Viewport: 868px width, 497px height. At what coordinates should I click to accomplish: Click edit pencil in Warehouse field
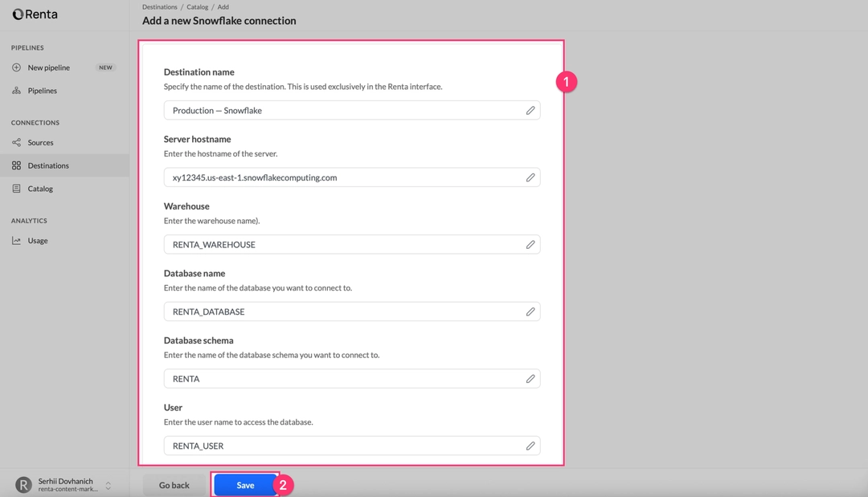[x=530, y=244]
